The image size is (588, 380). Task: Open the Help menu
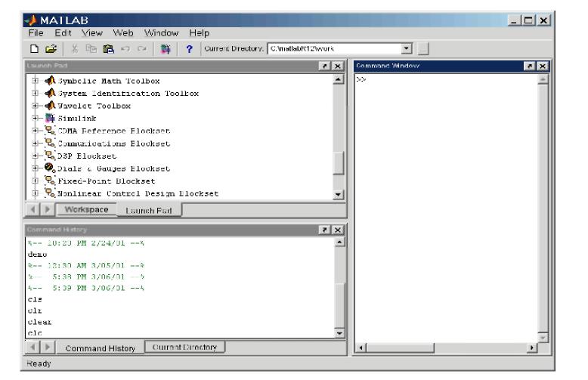click(199, 33)
